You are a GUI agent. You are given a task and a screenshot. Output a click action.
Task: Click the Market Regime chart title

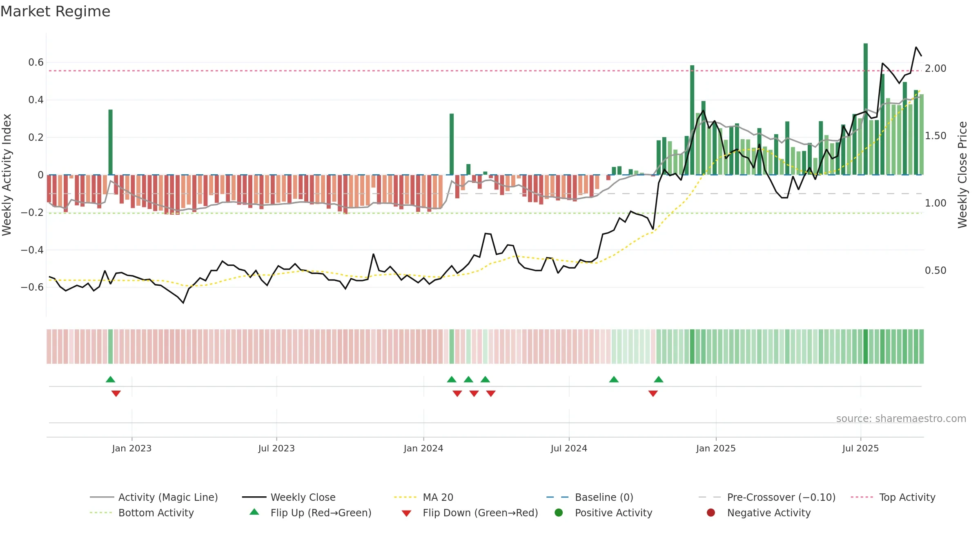coord(55,11)
